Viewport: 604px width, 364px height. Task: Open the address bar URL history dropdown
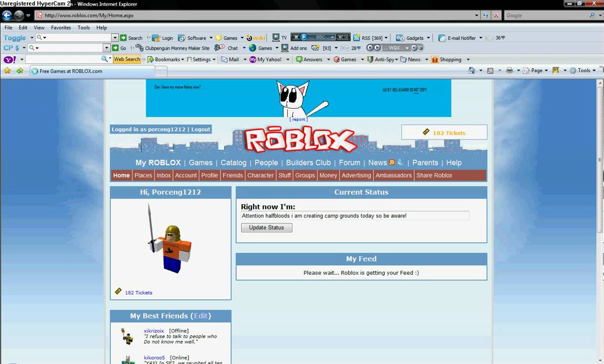point(477,15)
